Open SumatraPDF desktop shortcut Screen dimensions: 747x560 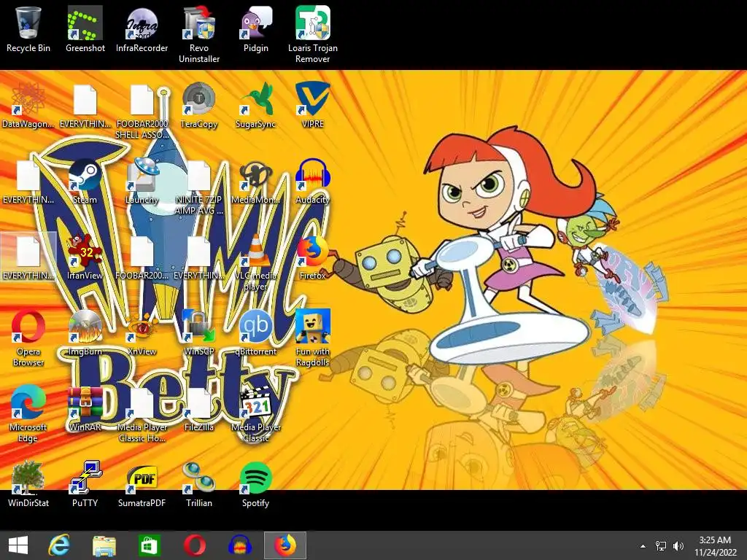pos(142,484)
